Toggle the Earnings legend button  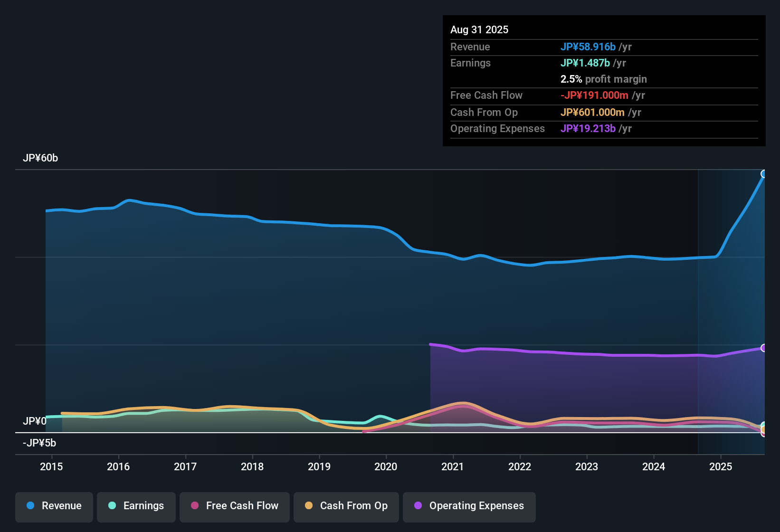(x=136, y=506)
